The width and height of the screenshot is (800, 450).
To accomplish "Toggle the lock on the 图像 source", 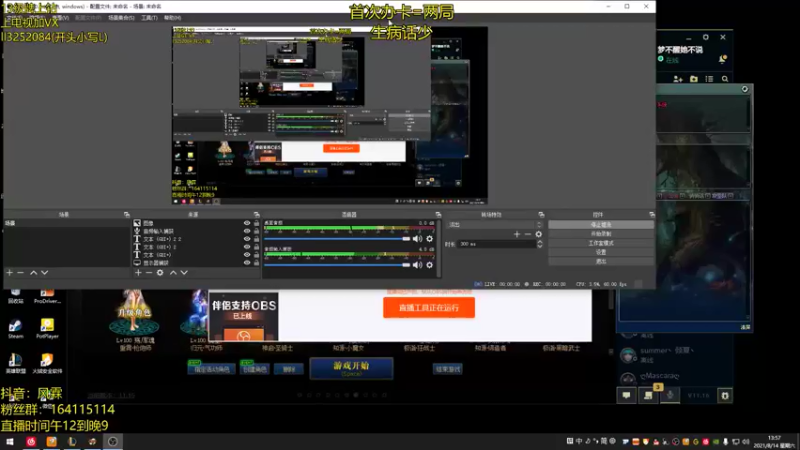I will click(x=257, y=223).
